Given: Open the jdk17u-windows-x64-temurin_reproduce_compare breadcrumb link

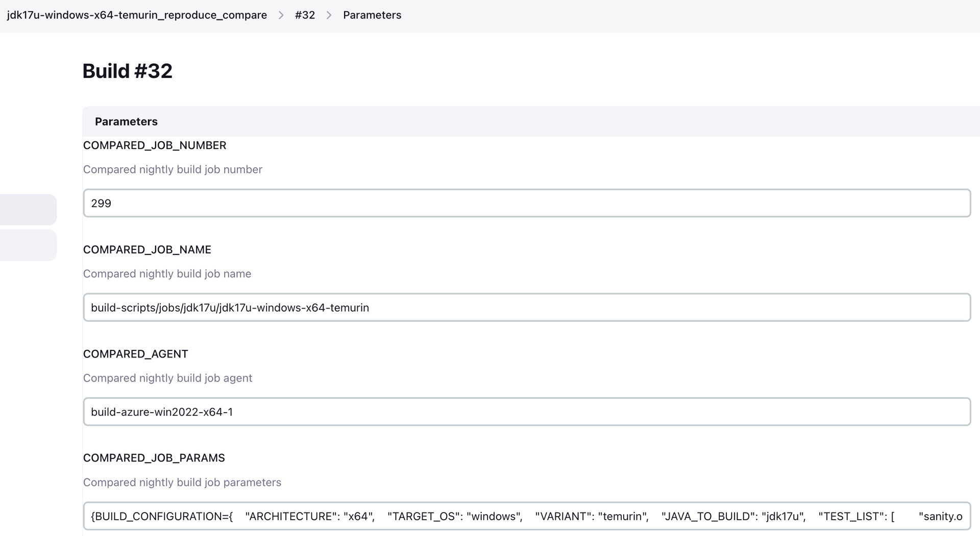Looking at the screenshot, I should pyautogui.click(x=136, y=15).
